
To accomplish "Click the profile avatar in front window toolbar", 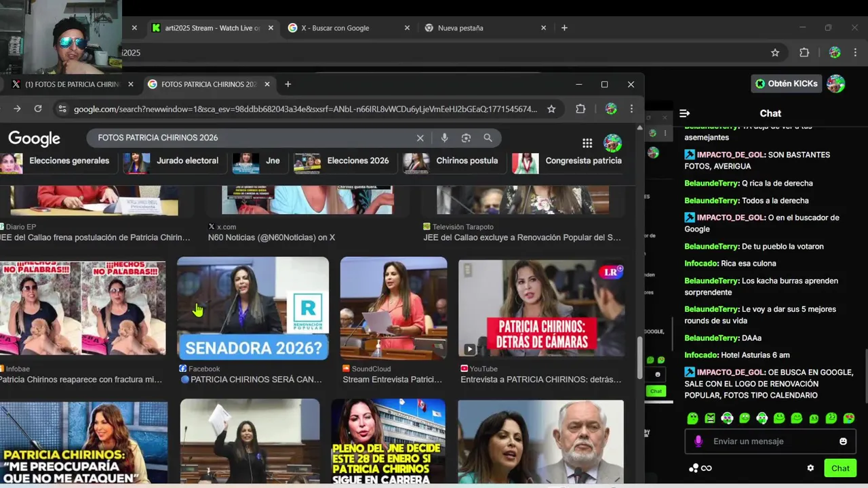I will click(611, 108).
